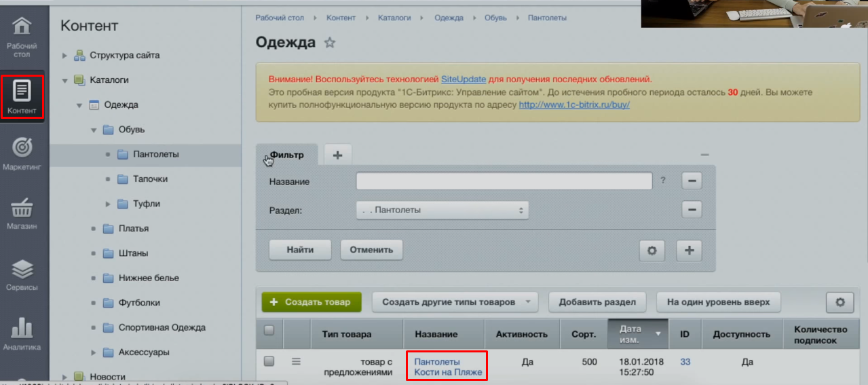Open the Маркетинг sidebar section

point(22,154)
